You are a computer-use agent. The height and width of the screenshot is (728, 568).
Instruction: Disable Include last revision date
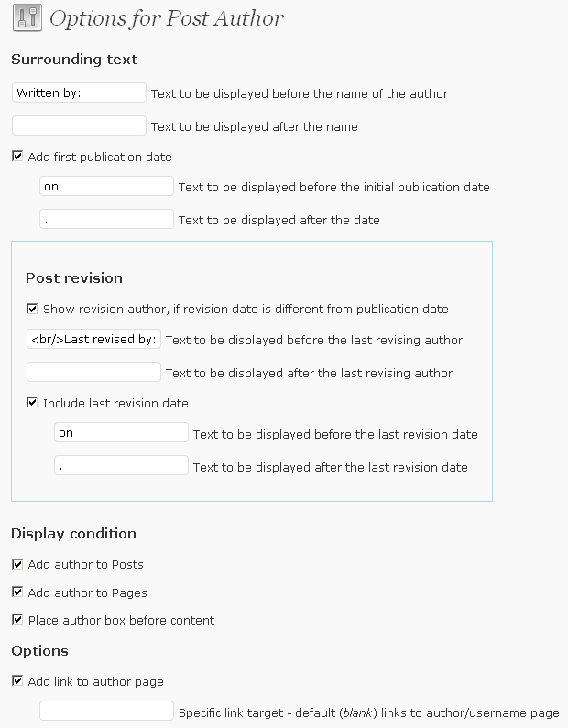[32, 403]
